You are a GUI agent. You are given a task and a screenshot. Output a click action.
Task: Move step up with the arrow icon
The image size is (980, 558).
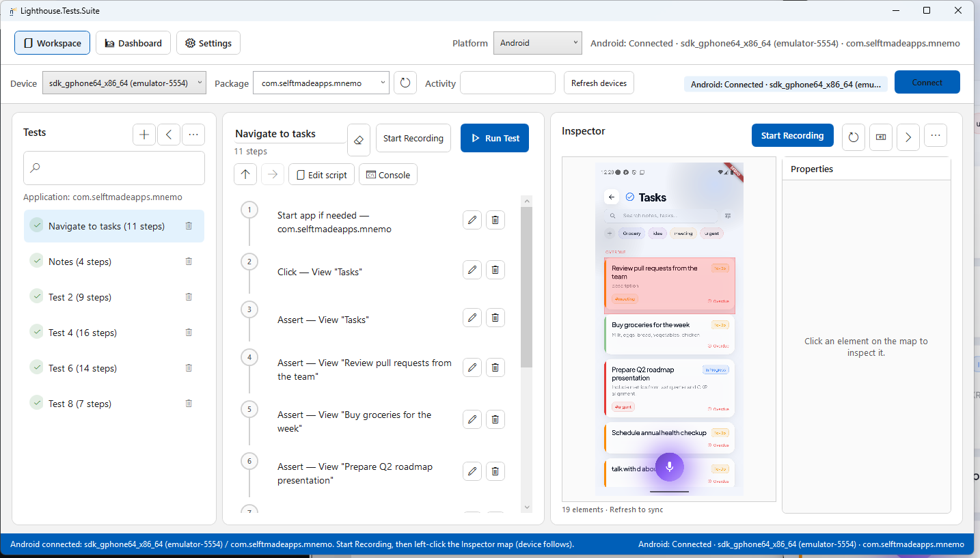(245, 174)
